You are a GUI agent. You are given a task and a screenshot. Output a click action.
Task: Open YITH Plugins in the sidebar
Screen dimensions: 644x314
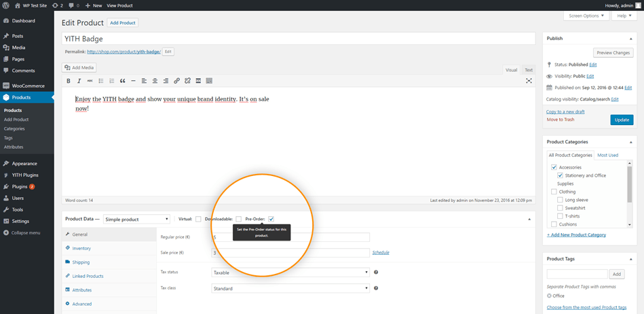tap(26, 175)
